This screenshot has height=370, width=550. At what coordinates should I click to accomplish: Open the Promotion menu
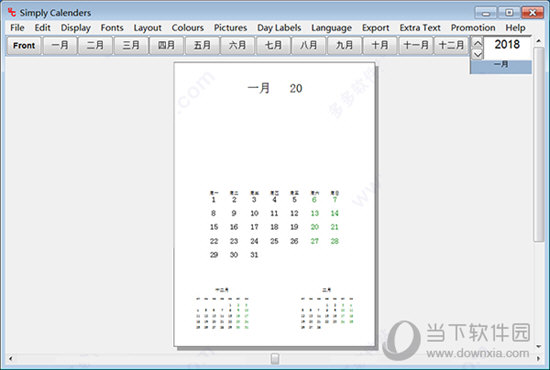pyautogui.click(x=473, y=28)
